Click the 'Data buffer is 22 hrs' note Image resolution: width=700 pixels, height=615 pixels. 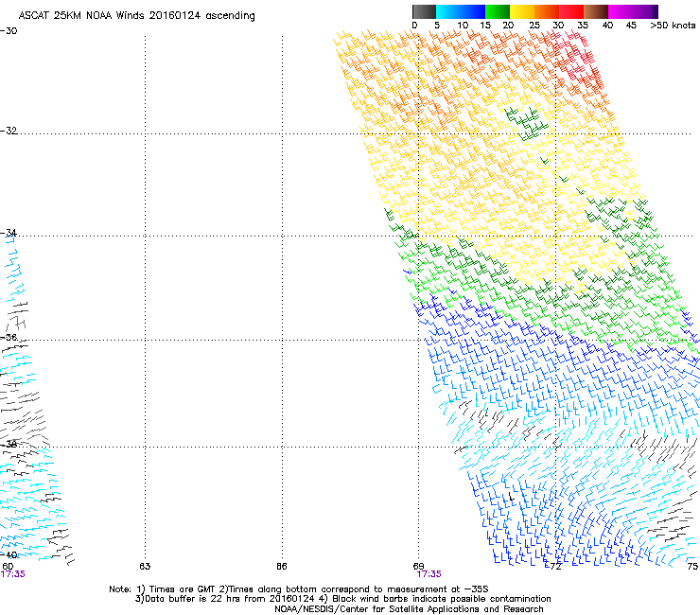(342, 599)
